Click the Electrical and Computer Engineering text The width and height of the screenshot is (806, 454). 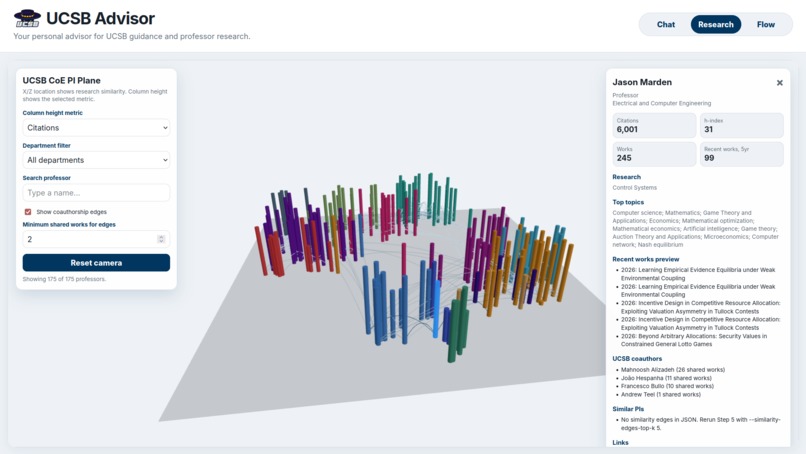click(662, 103)
